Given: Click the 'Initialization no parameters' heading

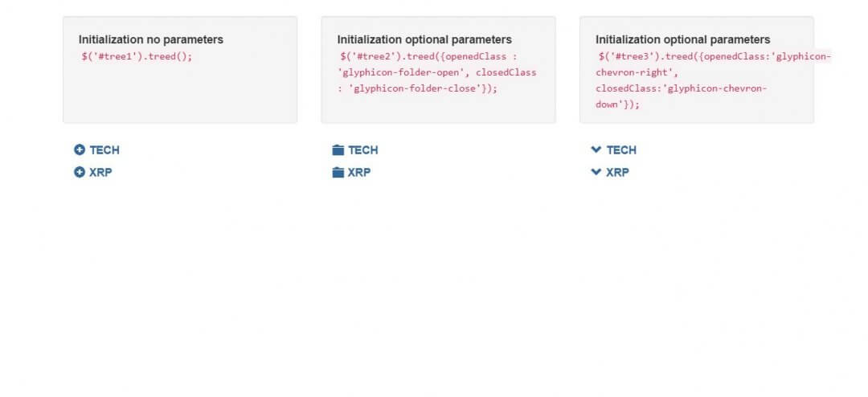Looking at the screenshot, I should coord(151,40).
